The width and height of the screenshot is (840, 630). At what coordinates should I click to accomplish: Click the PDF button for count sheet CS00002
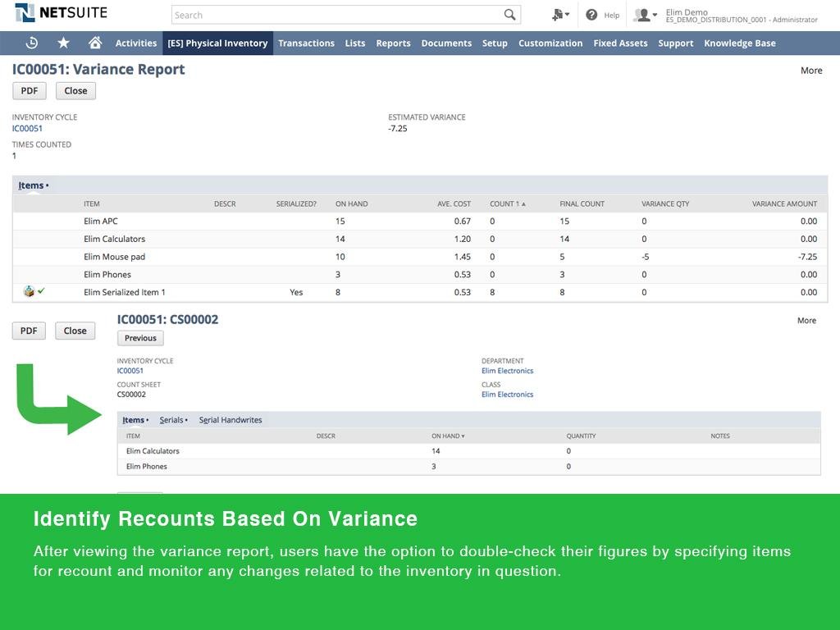[29, 331]
